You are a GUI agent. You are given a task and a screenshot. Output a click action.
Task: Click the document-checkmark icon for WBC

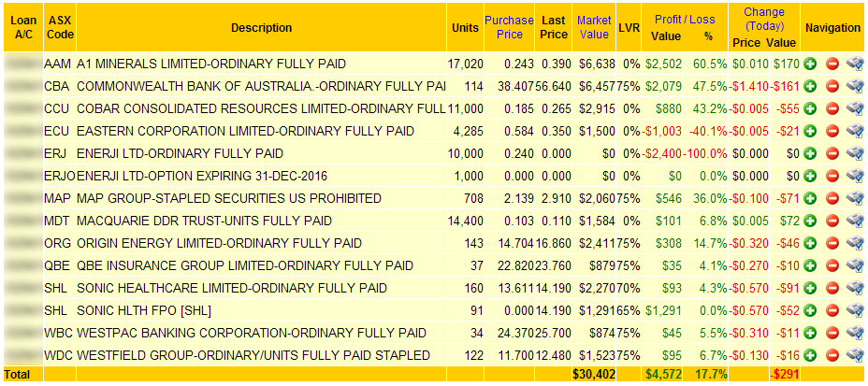(x=855, y=333)
